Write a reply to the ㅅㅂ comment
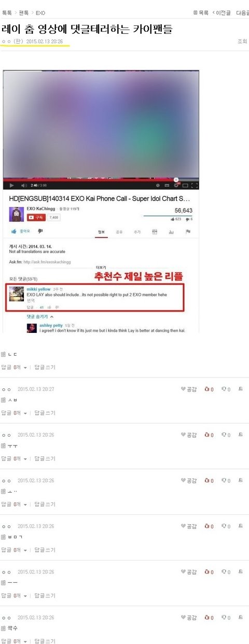This screenshot has width=249, height=644. click(45, 413)
